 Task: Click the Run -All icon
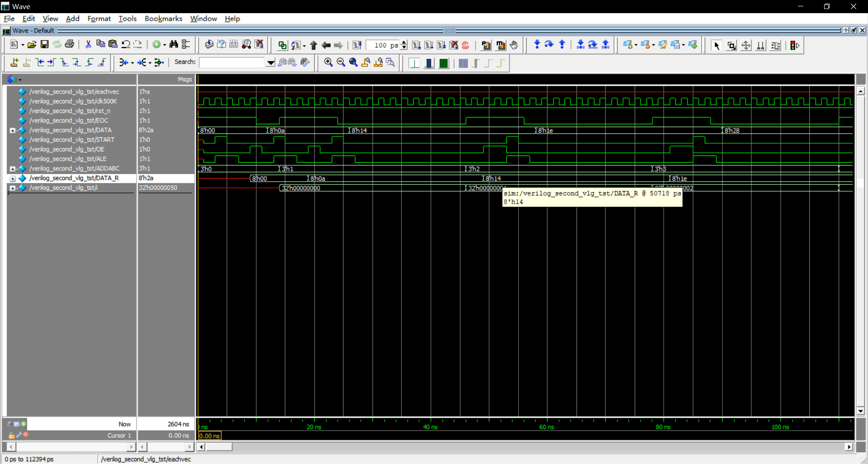(441, 45)
